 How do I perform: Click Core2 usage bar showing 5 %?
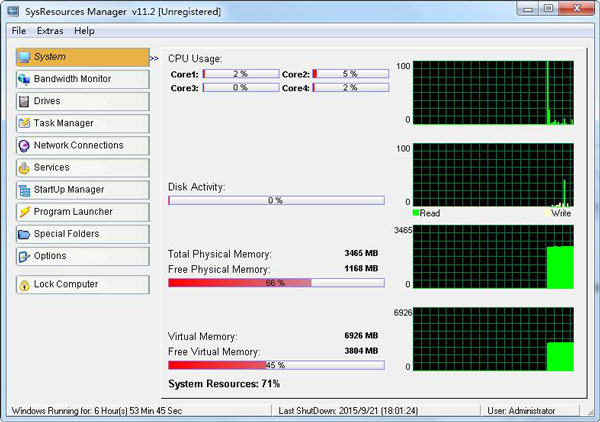click(x=351, y=74)
